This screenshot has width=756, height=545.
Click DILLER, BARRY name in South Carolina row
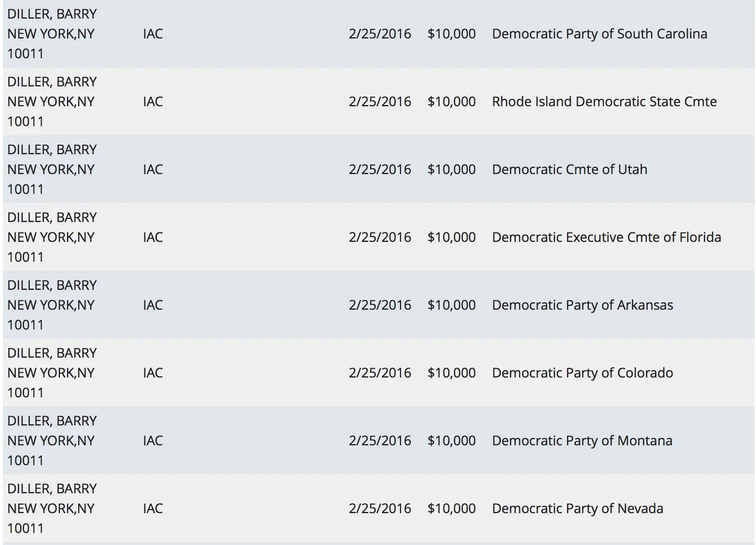[52, 14]
